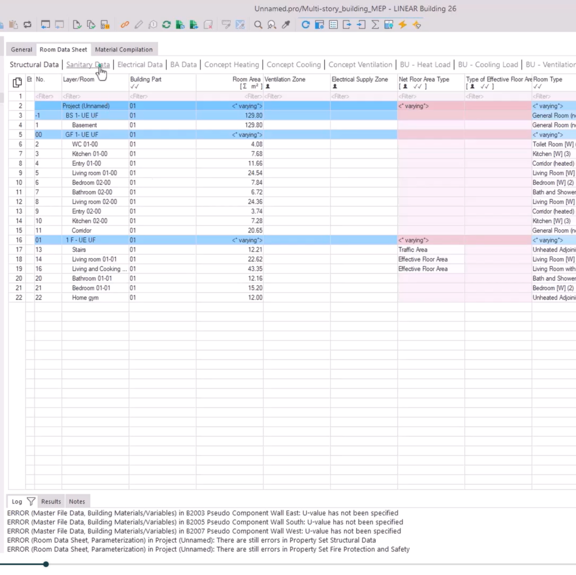Click the blue table settings icon
Viewport: 576px width, 575px height.
click(x=389, y=25)
